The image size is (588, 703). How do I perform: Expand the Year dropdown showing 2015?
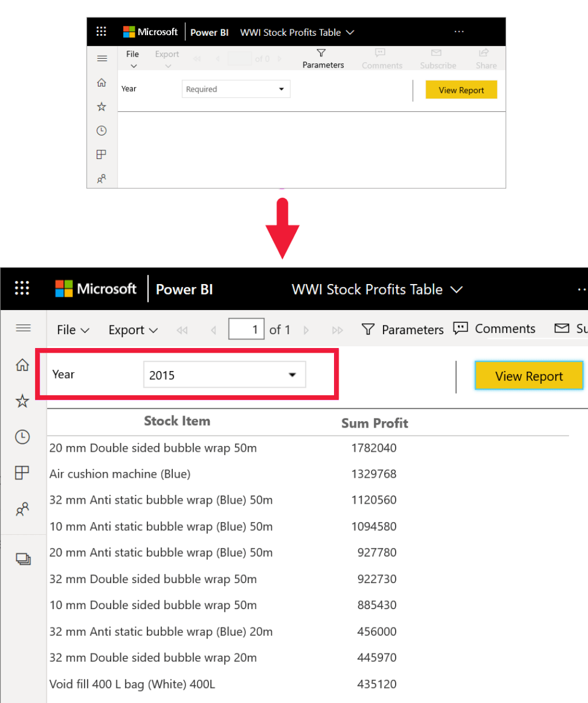pos(225,375)
